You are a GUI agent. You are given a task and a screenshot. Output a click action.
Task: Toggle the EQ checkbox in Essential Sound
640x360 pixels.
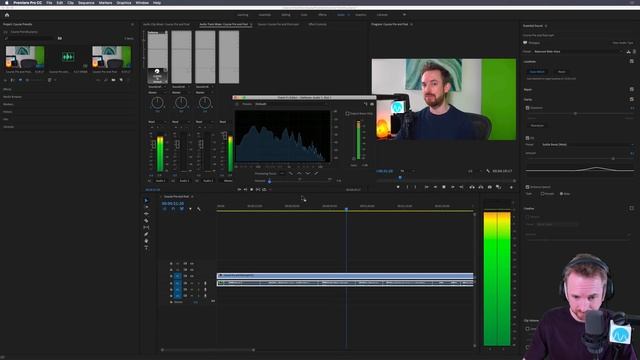tap(527, 138)
